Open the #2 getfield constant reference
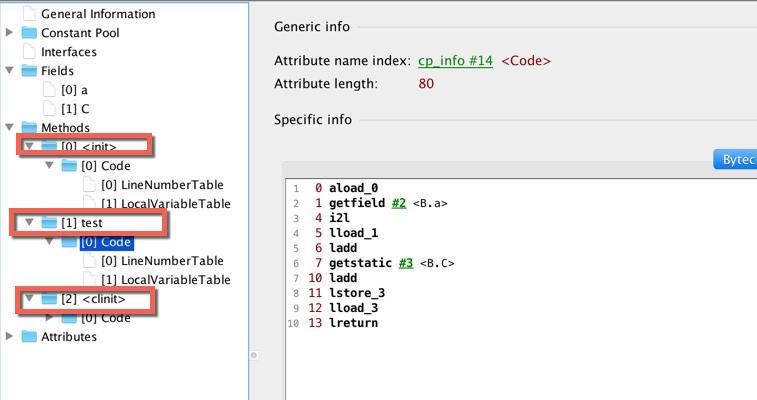Image resolution: width=757 pixels, height=400 pixels. [x=398, y=203]
